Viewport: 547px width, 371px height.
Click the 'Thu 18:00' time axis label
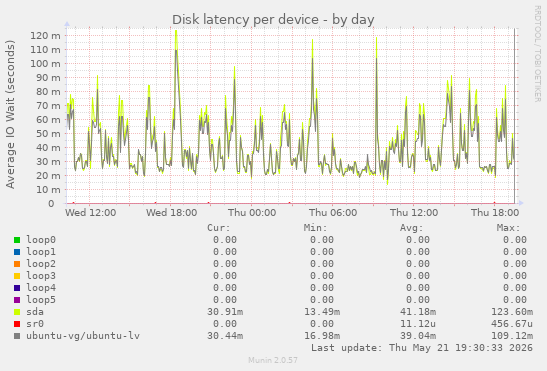point(495,213)
